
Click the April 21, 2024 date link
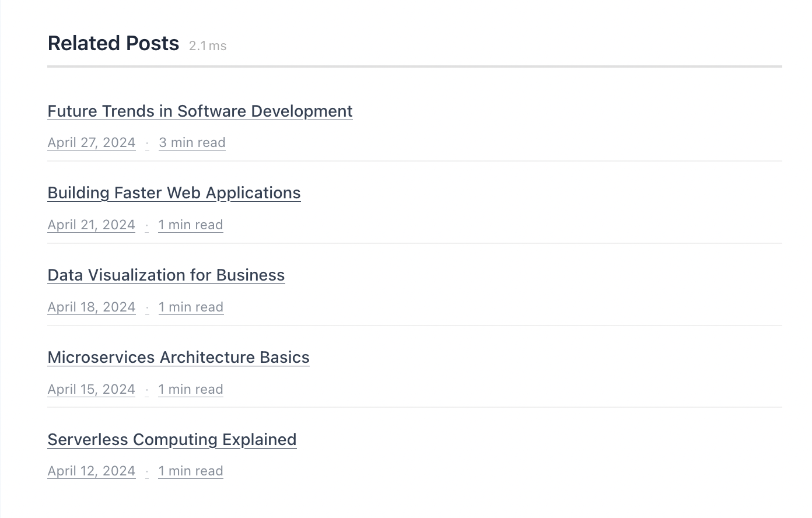pyautogui.click(x=91, y=225)
